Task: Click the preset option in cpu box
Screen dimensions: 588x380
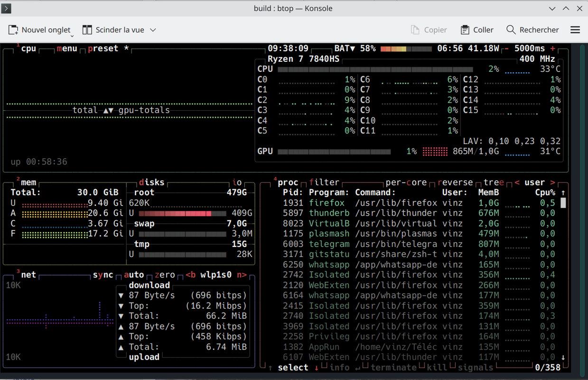Action: tap(103, 48)
